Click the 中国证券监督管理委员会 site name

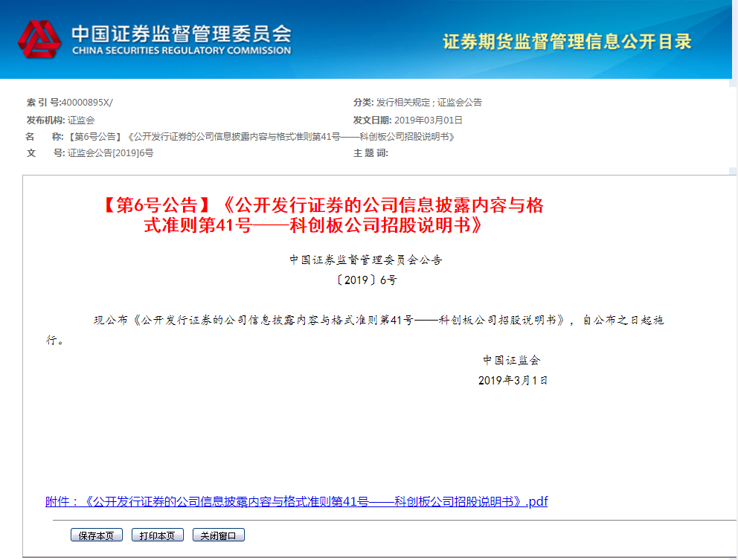click(182, 34)
